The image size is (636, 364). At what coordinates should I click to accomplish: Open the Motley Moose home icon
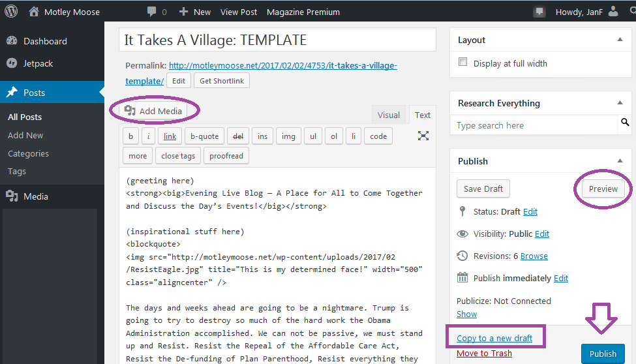click(34, 12)
